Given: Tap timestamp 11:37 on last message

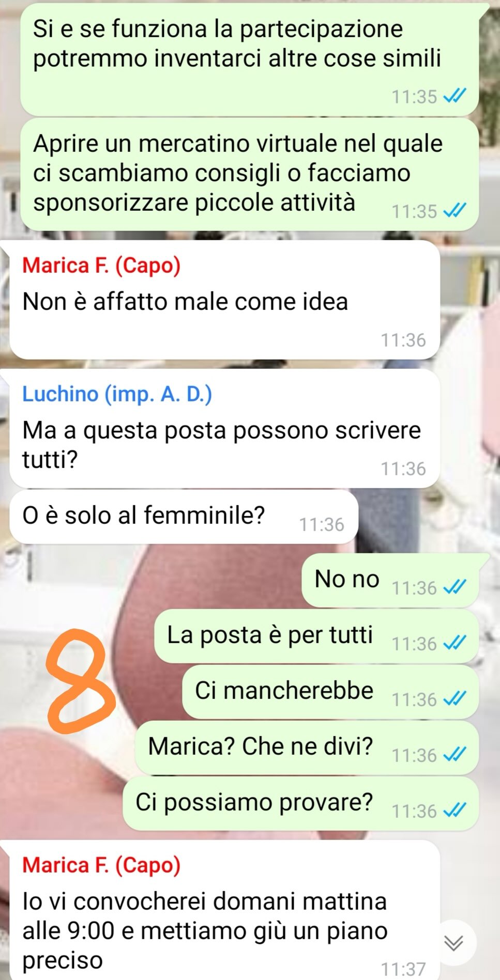Looking at the screenshot, I should pos(403,969).
